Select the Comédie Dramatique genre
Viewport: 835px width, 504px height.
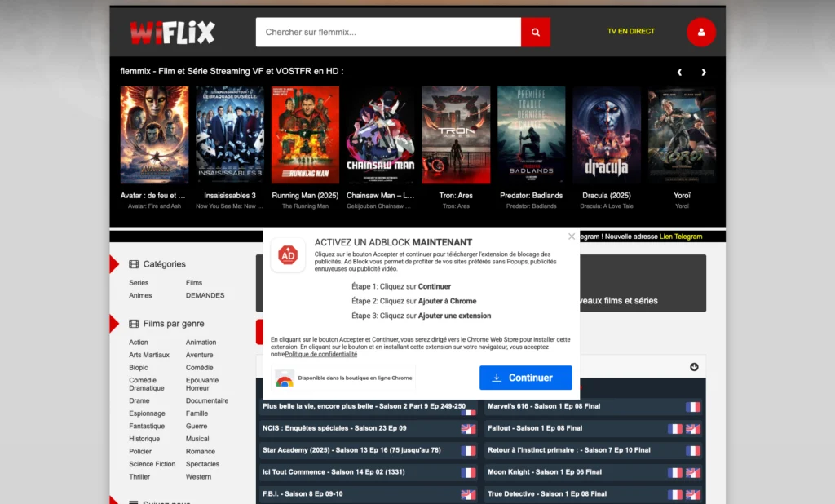coord(147,384)
